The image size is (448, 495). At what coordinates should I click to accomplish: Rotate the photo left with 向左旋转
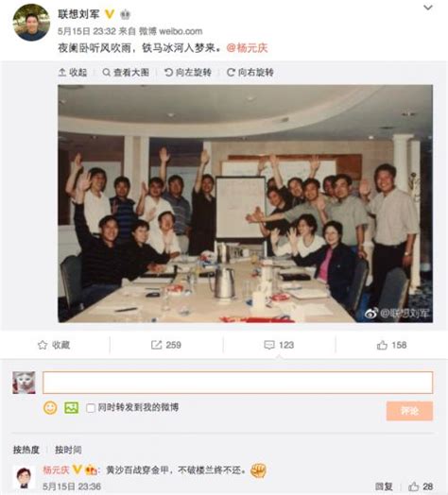coord(188,73)
